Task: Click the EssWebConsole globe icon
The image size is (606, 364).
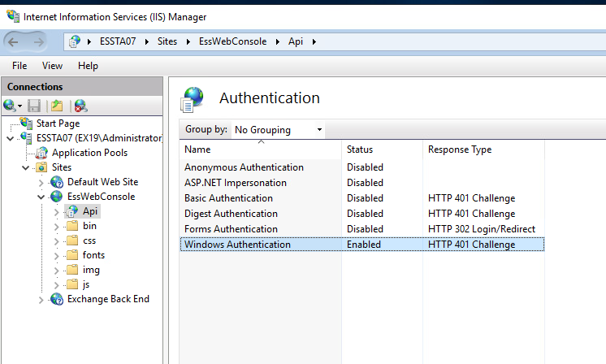Action: [x=56, y=197]
